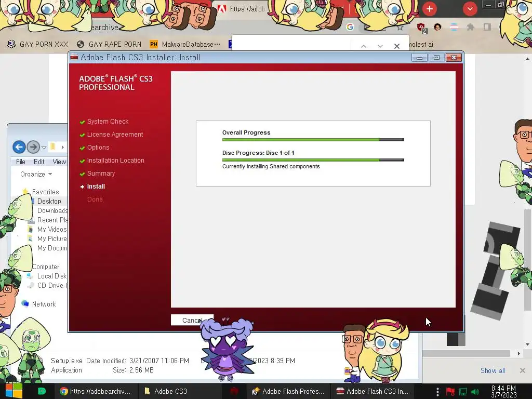Click the System Check step in the installer
The width and height of the screenshot is (532, 399).
[108, 122]
